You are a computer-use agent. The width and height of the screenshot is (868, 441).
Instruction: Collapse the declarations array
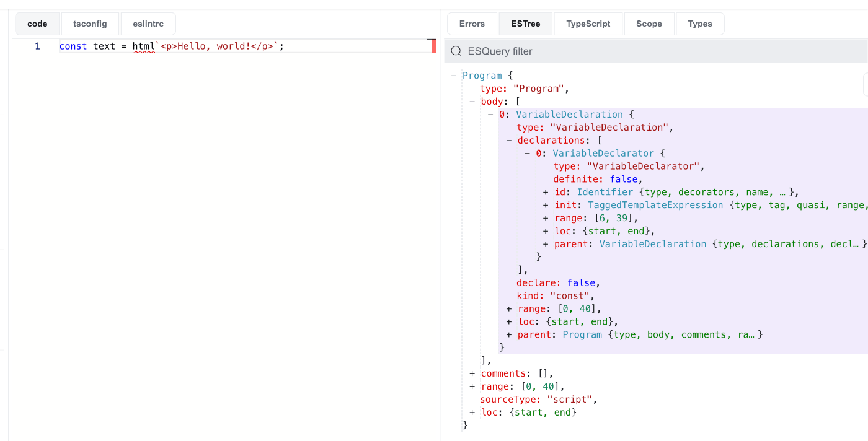[508, 140]
